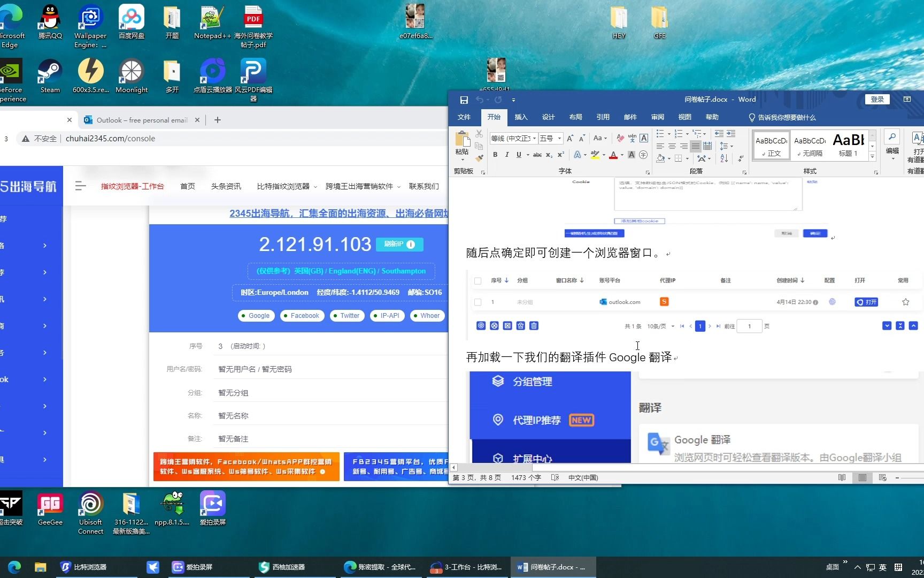This screenshot has width=924, height=578.
Task: Switch to the 审阅 ribbon tab
Action: 657,117
